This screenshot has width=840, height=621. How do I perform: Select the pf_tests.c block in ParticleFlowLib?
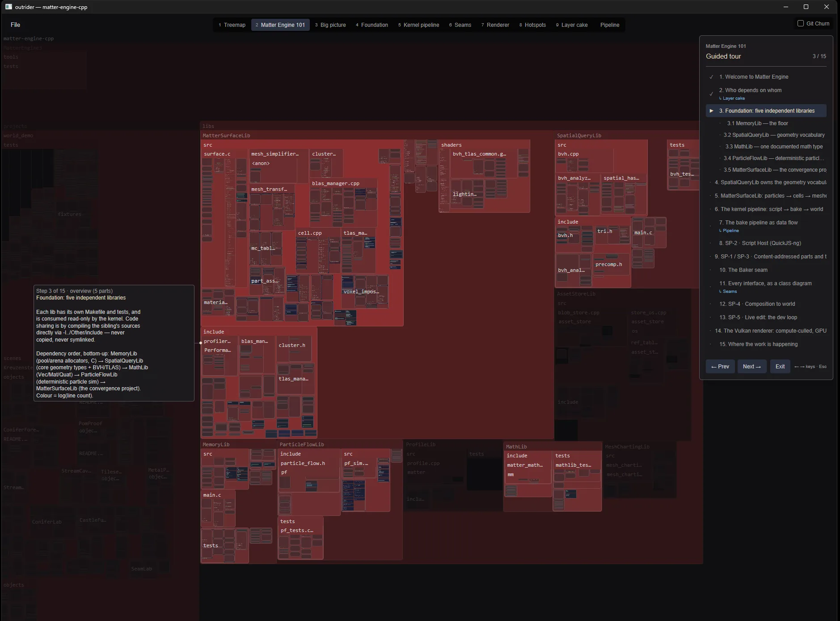pyautogui.click(x=300, y=542)
